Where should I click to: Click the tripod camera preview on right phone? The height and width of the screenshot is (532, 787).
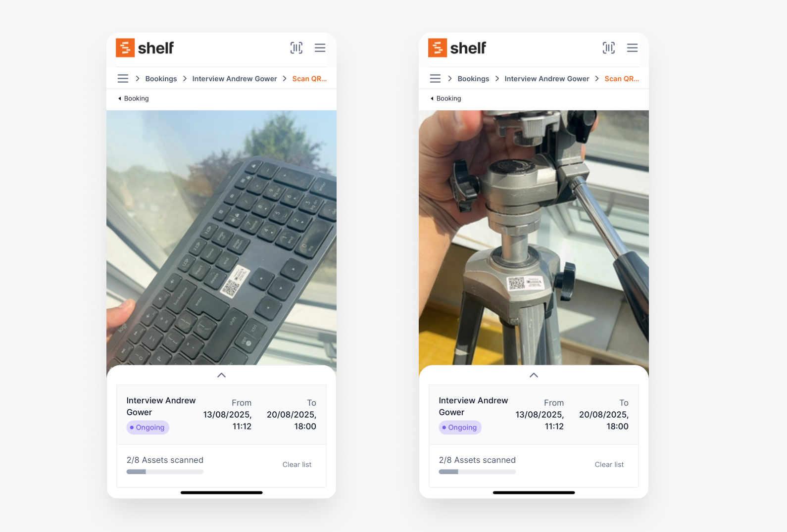(534, 238)
